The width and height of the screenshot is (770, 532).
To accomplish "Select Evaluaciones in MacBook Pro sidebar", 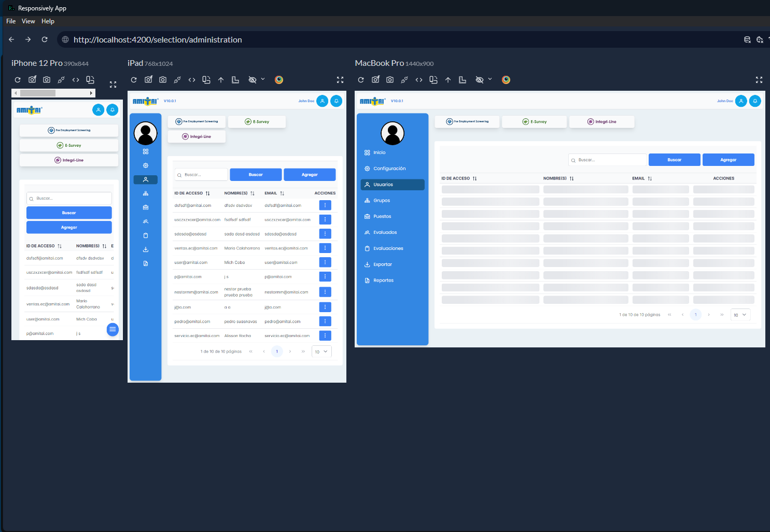I will click(x=388, y=248).
